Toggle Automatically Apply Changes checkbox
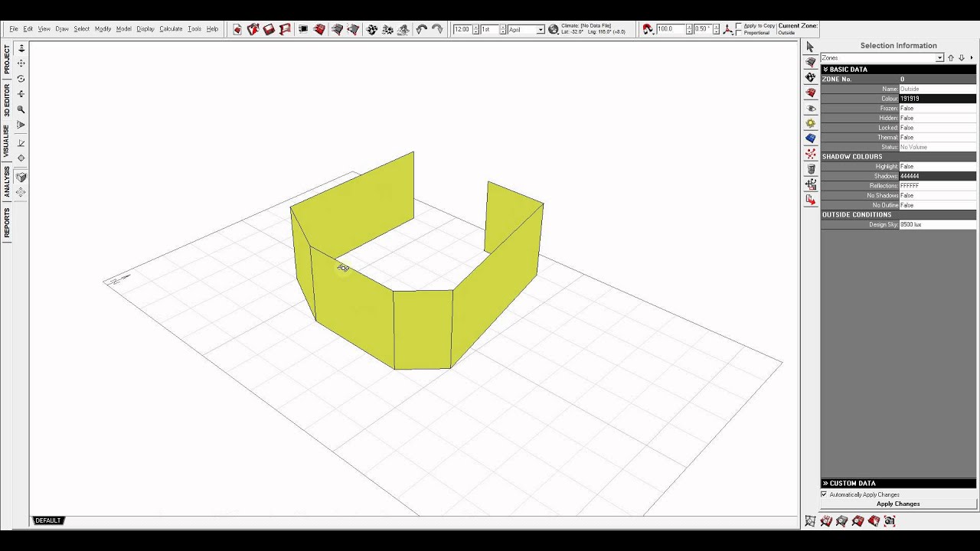The width and height of the screenshot is (980, 551). [825, 494]
